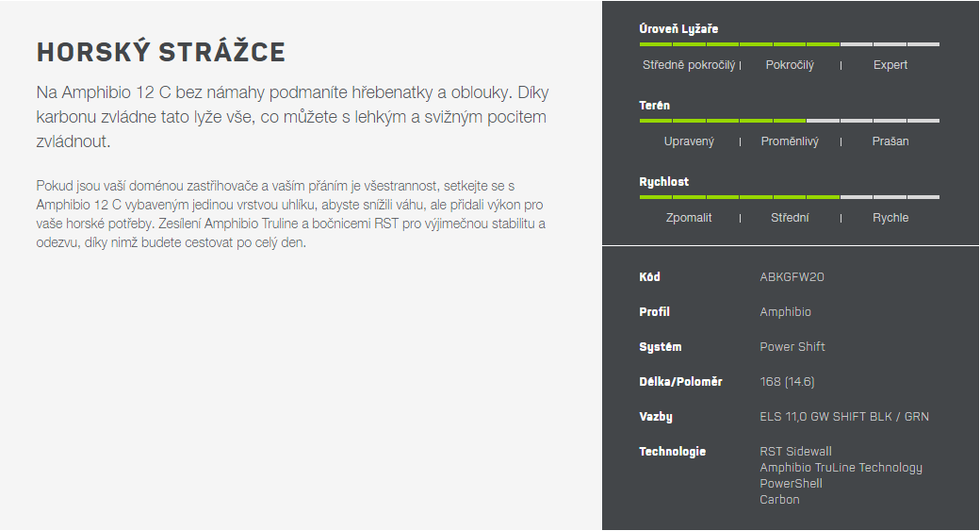Image resolution: width=980 pixels, height=531 pixels.
Task: Select the Expert skier level label
Action: tap(890, 65)
